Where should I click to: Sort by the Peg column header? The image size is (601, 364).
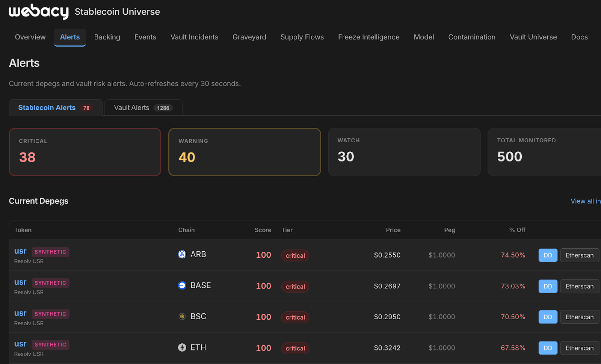(450, 230)
